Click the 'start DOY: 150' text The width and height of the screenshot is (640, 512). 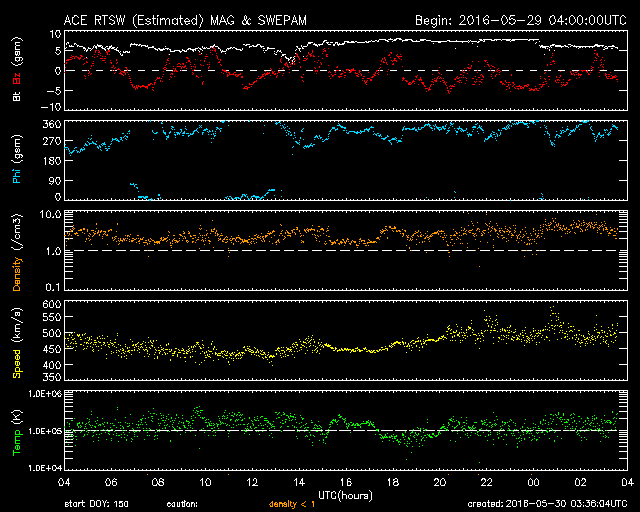97,504
